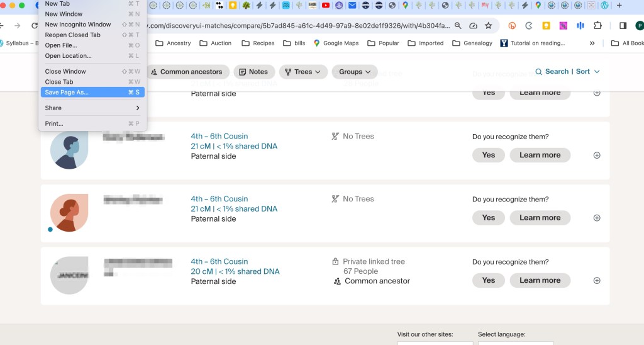This screenshot has width=644, height=345.
Task: Click Learn more on second No Trees match
Action: click(540, 218)
